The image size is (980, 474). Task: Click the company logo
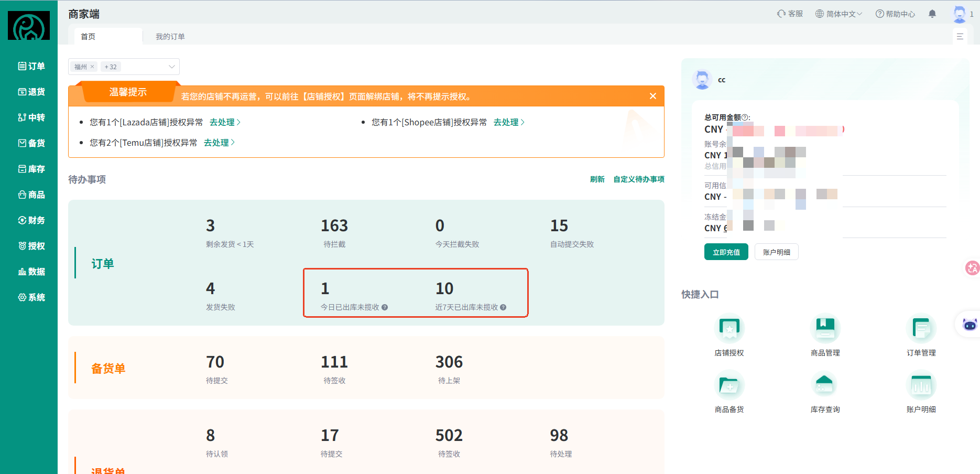tap(29, 26)
